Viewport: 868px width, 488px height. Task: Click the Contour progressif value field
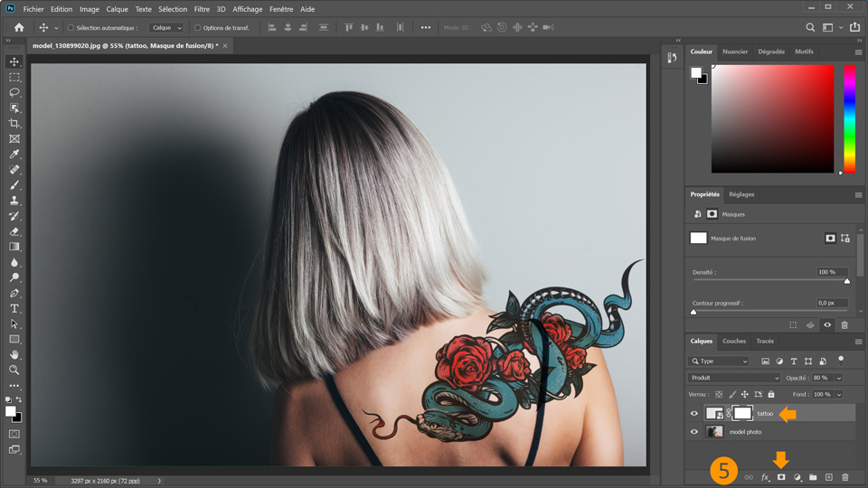pos(832,303)
